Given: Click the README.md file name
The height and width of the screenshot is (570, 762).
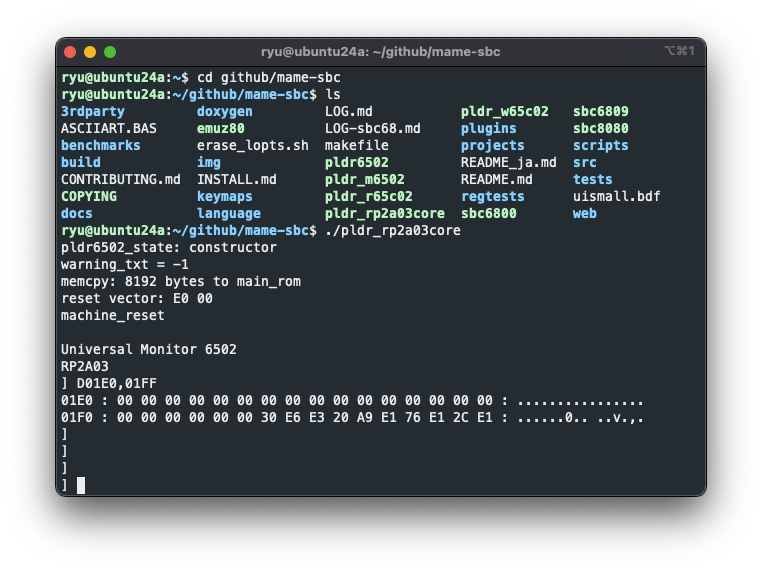Looking at the screenshot, I should tap(497, 179).
